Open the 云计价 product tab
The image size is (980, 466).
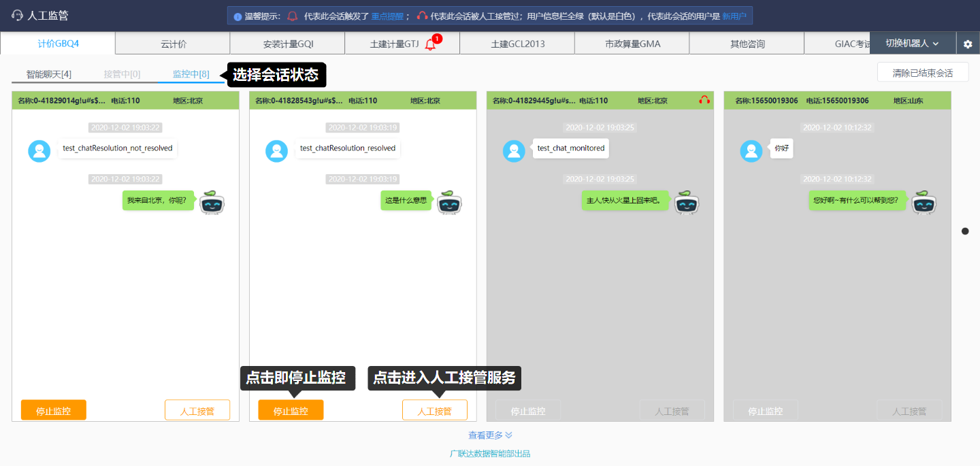point(173,44)
